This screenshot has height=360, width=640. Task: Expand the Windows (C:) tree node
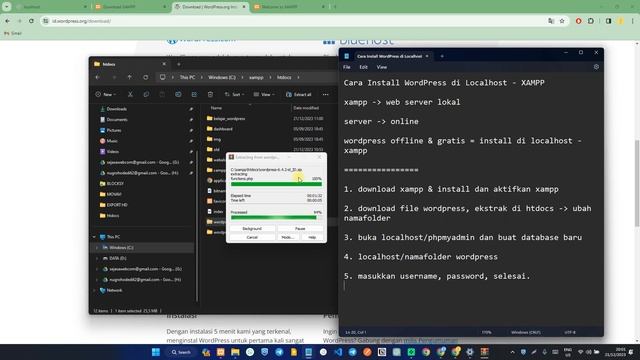[97, 247]
